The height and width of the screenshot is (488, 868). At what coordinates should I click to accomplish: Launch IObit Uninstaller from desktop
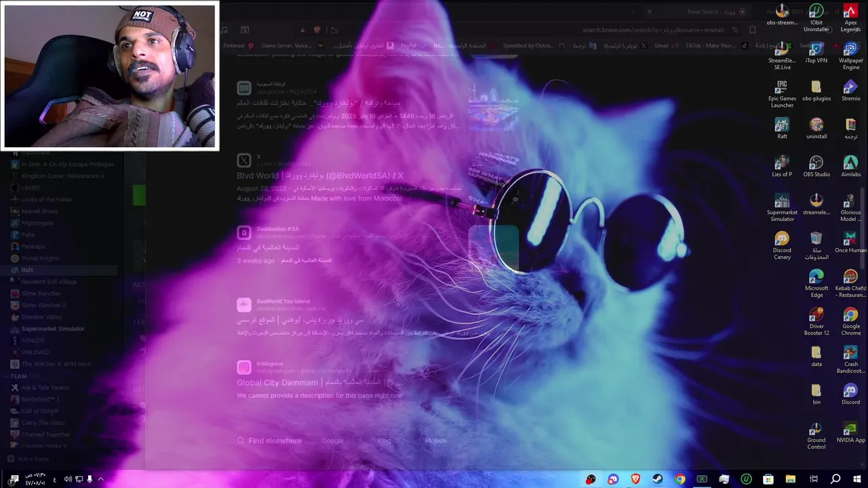(816, 18)
